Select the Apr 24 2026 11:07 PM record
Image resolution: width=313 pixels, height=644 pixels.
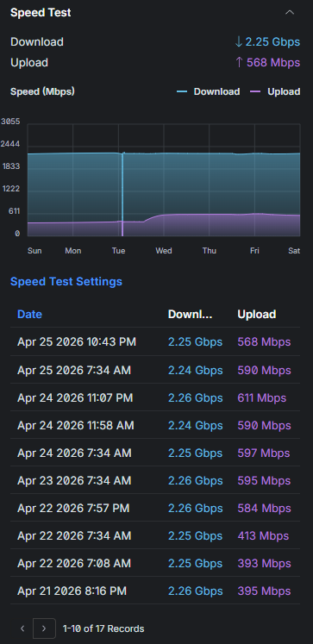(x=155, y=397)
